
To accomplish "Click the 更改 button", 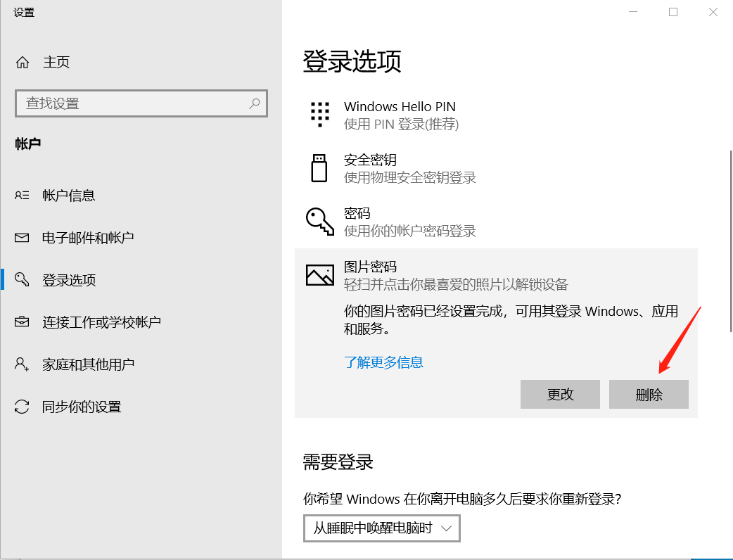I will click(560, 394).
